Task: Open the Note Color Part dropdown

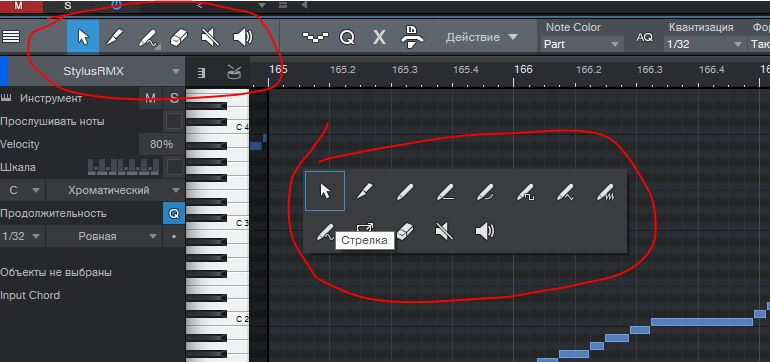Action: pos(581,44)
